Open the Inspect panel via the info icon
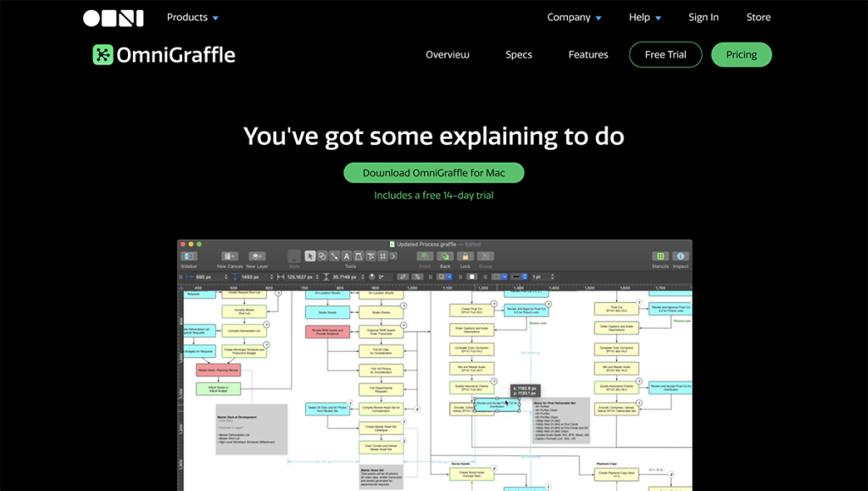This screenshot has height=491, width=868. point(681,256)
